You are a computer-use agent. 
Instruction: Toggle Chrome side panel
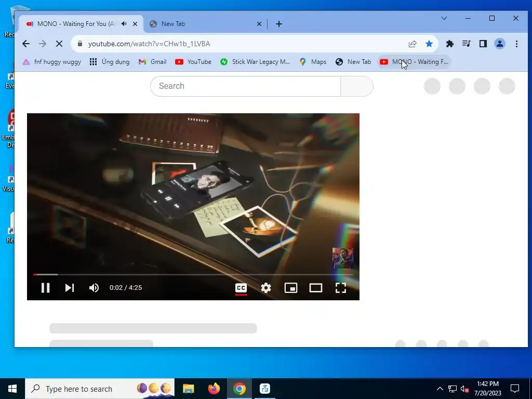[x=483, y=44]
